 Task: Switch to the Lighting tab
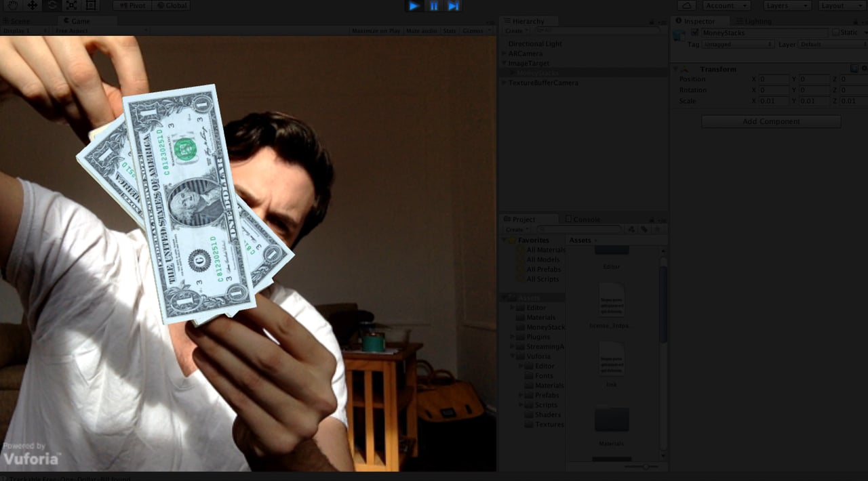pyautogui.click(x=753, y=22)
